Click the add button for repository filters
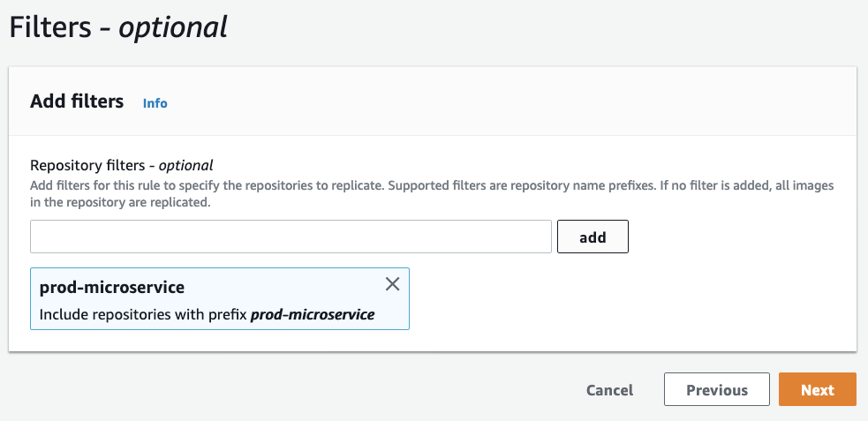Image resolution: width=868 pixels, height=421 pixels. (x=593, y=237)
